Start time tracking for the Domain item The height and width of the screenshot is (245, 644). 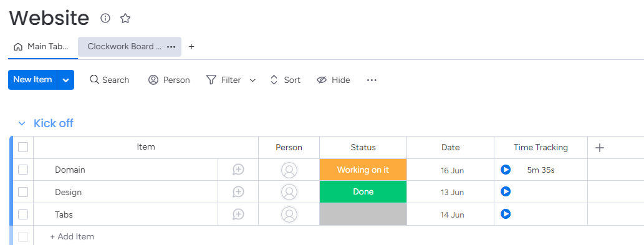[506, 170]
